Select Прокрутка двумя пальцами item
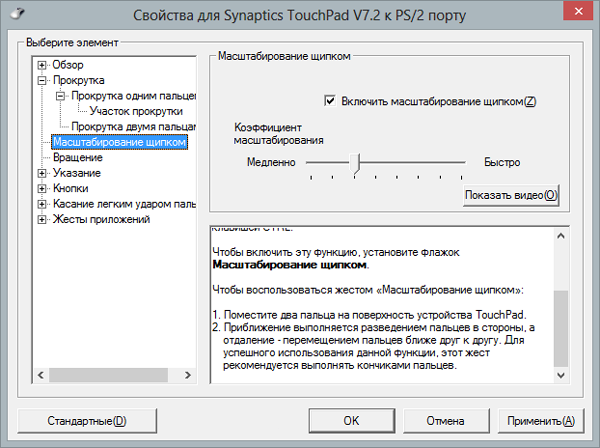Screen dimensions: 600x448 tap(133, 127)
